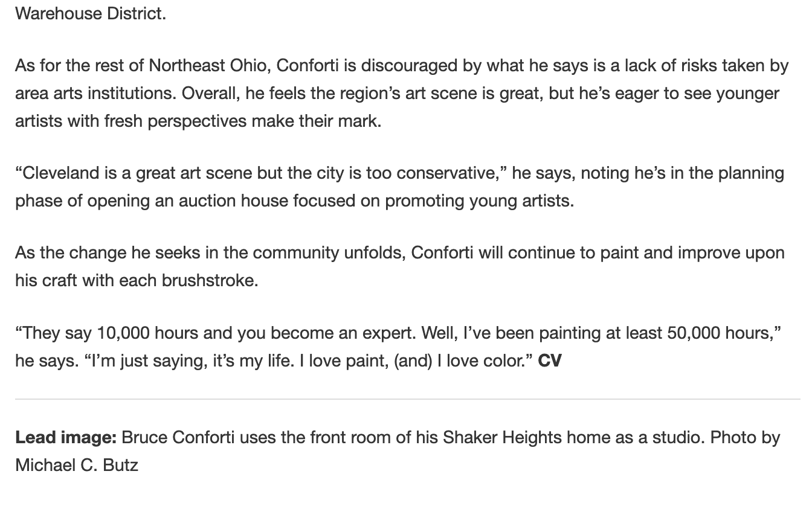Click "Northeast Ohio" in the first paragraph
Image resolution: width=812 pixels, height=506 pixels.
click(x=207, y=65)
